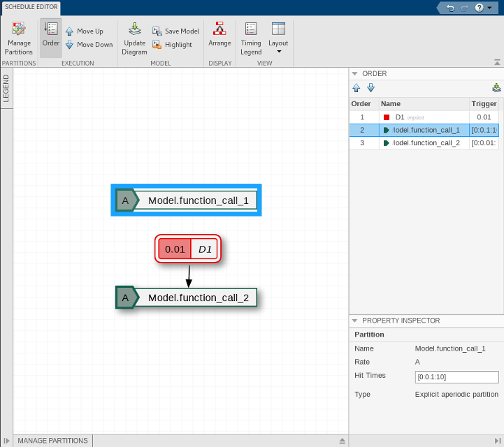Open the Layout dropdown
The image size is (504, 447).
(278, 38)
